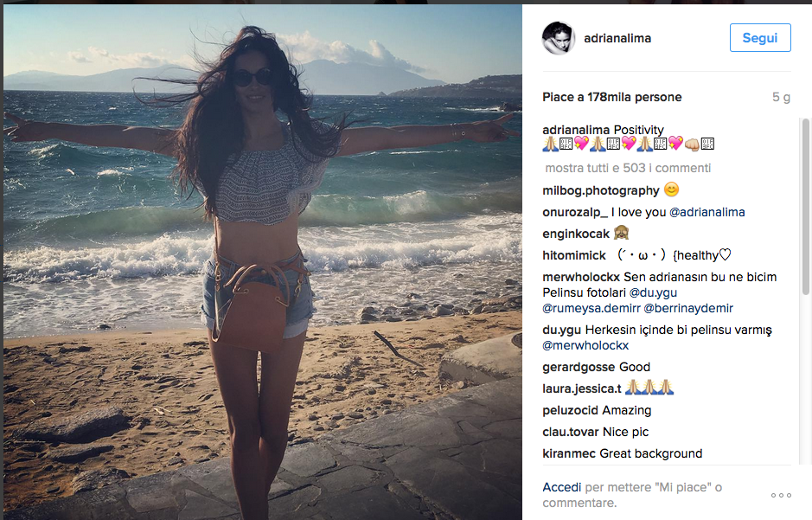Click the Segui follow button

760,38
